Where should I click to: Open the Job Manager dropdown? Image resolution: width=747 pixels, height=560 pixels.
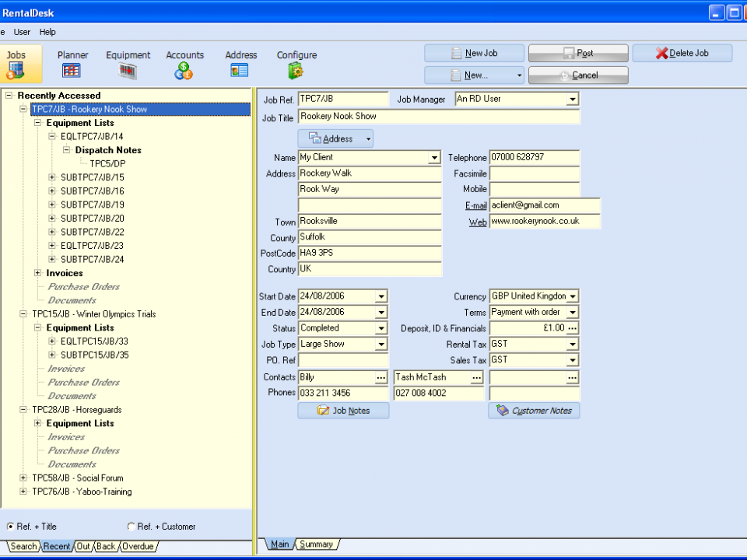pos(573,100)
